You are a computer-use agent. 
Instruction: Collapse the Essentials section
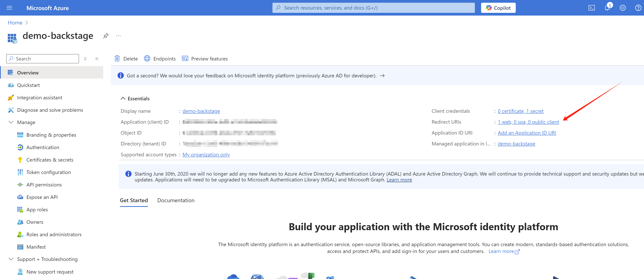click(123, 98)
